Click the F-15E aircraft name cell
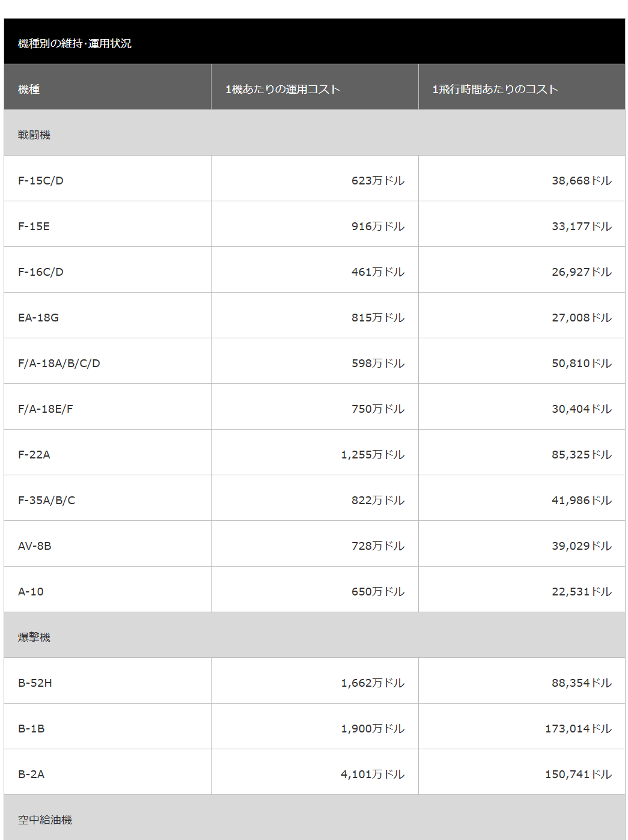 tap(34, 226)
